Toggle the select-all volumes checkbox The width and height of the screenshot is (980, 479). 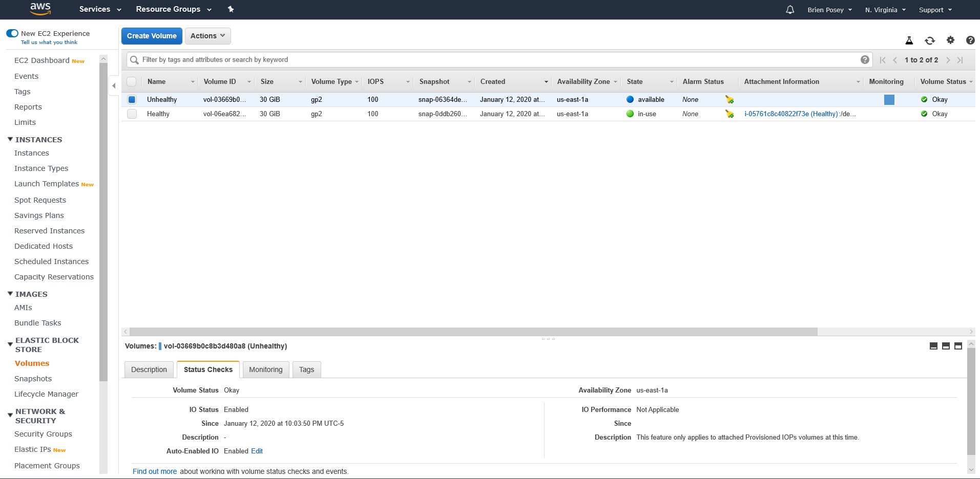tap(132, 81)
